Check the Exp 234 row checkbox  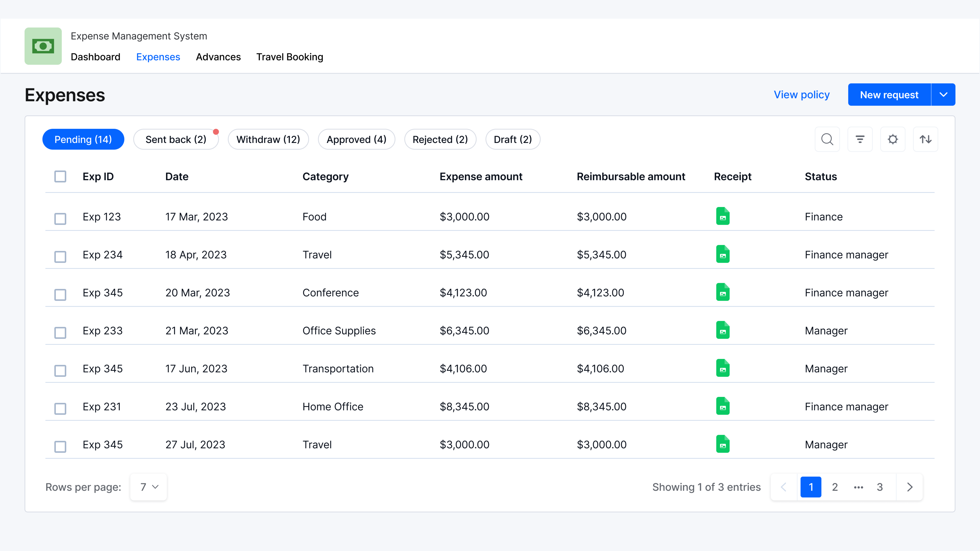pos(60,257)
